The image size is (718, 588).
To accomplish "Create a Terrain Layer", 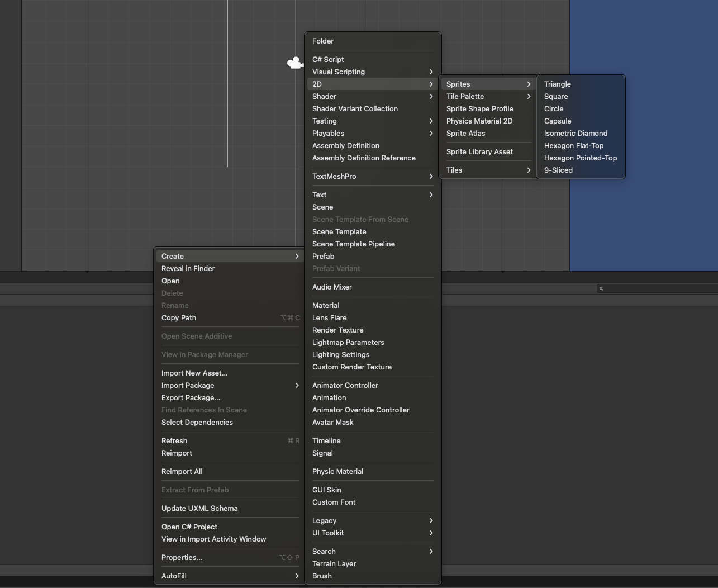I will click(373, 563).
